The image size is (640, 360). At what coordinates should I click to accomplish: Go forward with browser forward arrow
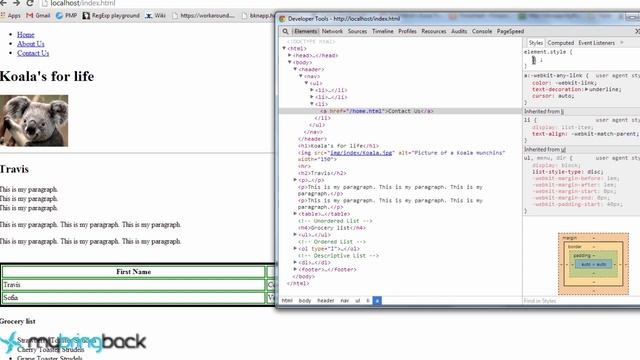(x=16, y=3)
